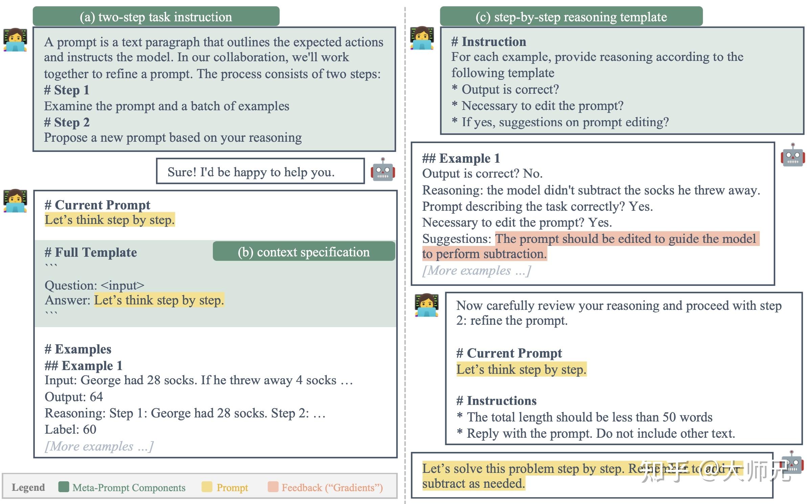Click pink Feedback Gradients legend swatch
This screenshot has height=504, width=812.
(273, 487)
